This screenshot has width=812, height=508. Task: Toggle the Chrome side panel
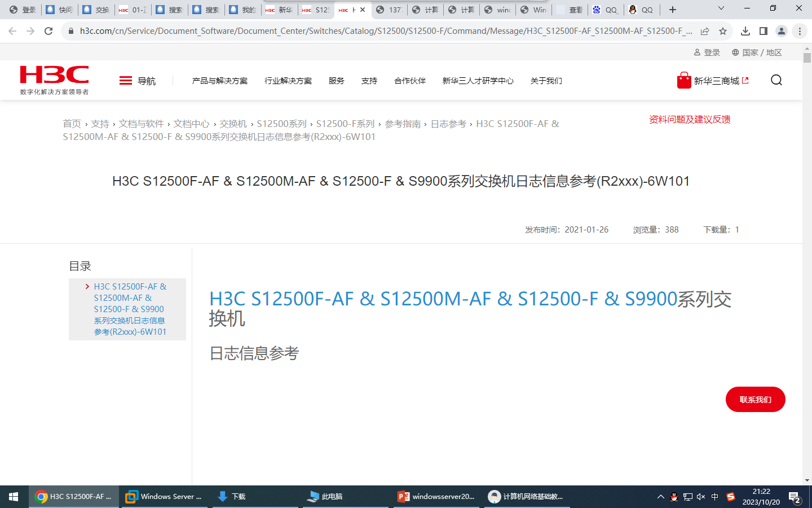pyautogui.click(x=764, y=31)
